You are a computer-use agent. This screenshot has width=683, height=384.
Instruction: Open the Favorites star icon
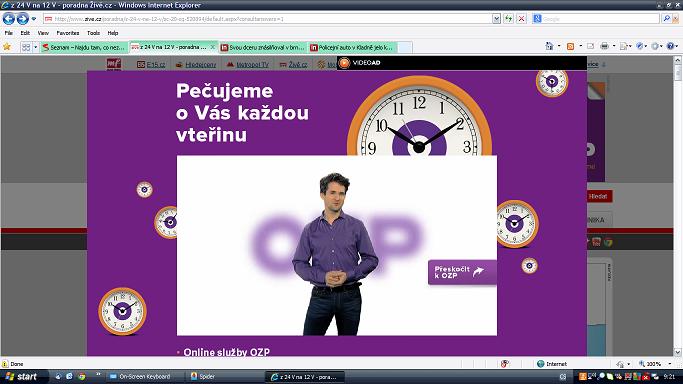(x=7, y=47)
